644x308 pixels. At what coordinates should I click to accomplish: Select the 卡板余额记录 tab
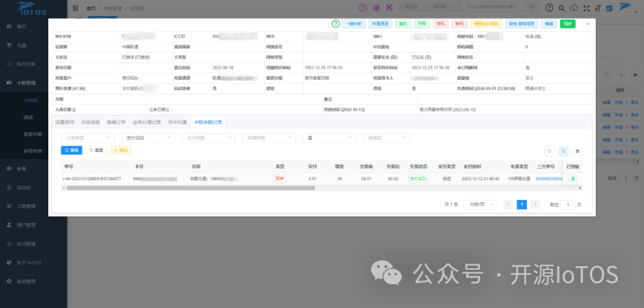pos(208,122)
